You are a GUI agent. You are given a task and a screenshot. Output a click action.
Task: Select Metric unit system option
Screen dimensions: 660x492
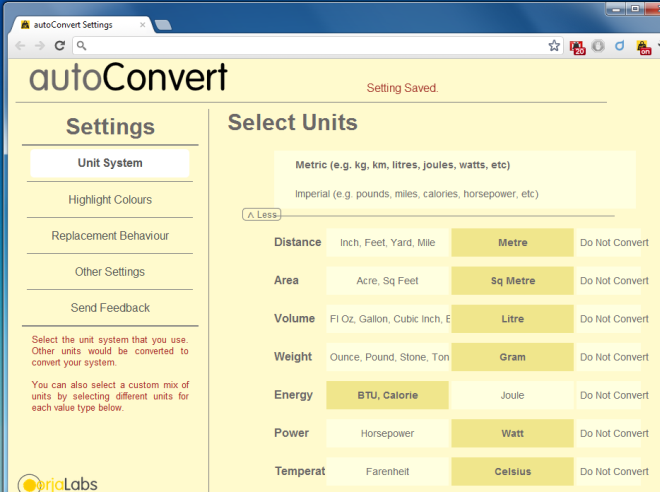tap(403, 165)
